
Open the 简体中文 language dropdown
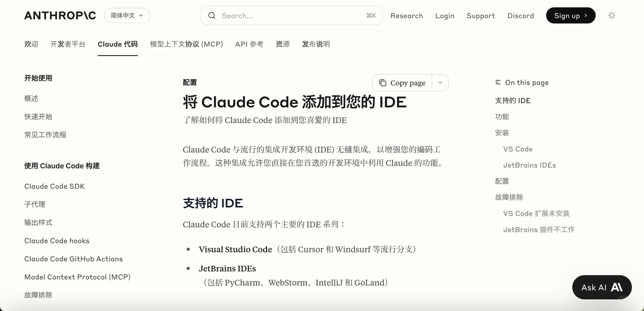pos(127,15)
